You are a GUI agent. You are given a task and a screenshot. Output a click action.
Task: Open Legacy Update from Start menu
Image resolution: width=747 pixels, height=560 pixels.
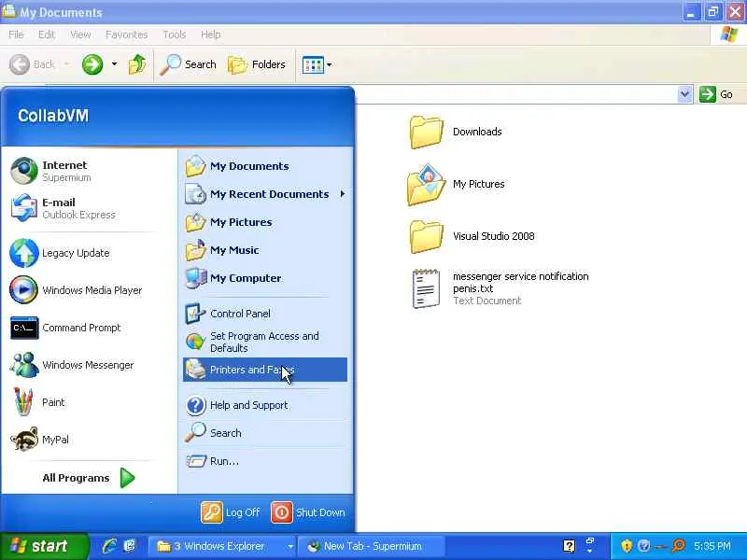tap(88, 253)
